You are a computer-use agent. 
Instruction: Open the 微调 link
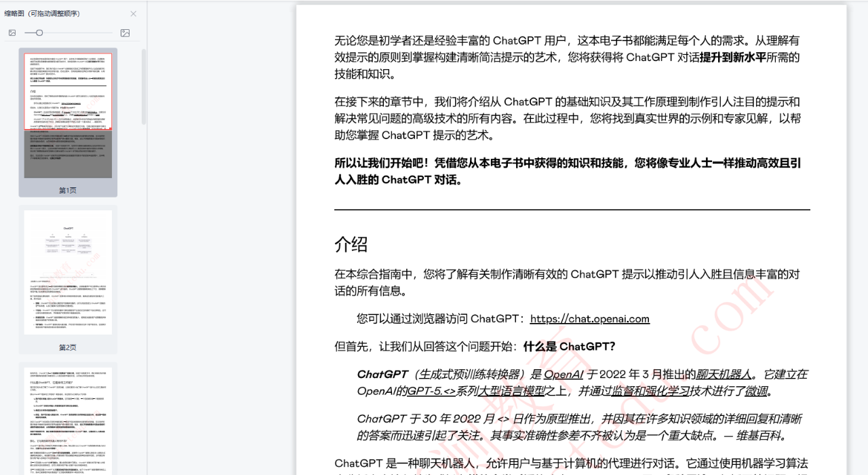(756, 391)
